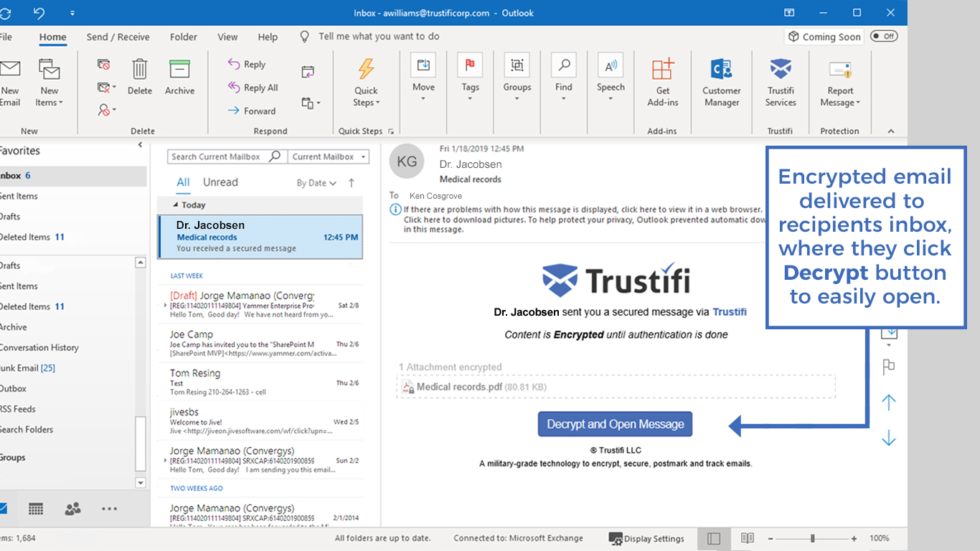Viewport: 980px width, 551px height.
Task: Undo the last action in the title bar
Action: coord(39,13)
